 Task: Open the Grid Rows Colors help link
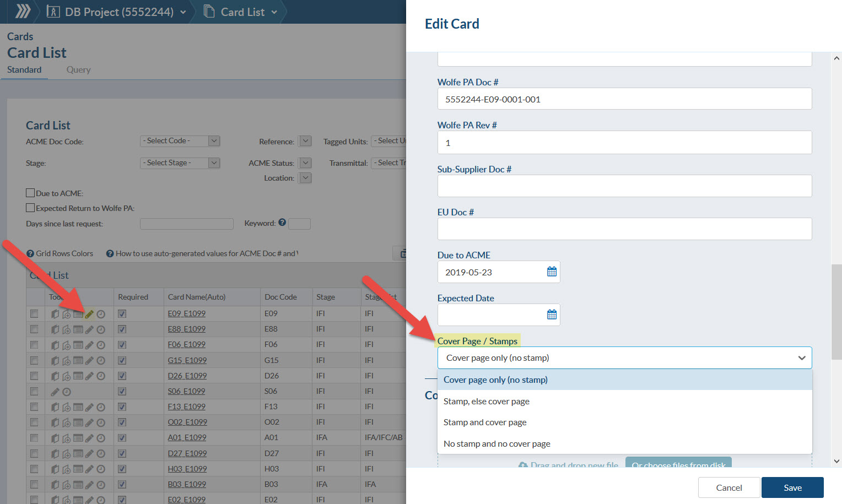click(x=60, y=253)
